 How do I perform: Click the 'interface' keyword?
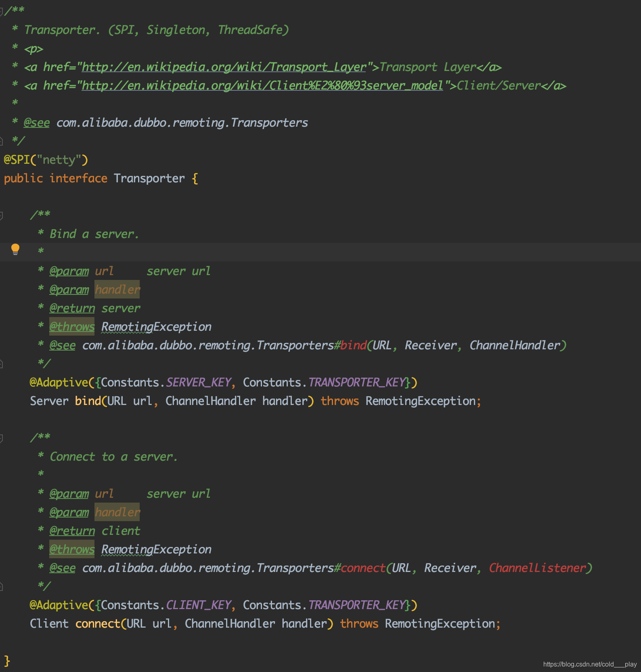[78, 178]
